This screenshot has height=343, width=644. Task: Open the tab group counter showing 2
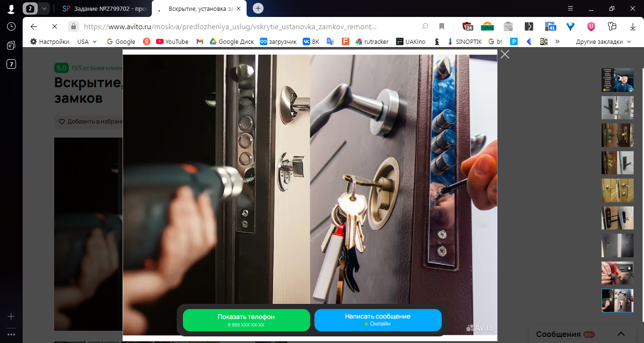pyautogui.click(x=31, y=8)
